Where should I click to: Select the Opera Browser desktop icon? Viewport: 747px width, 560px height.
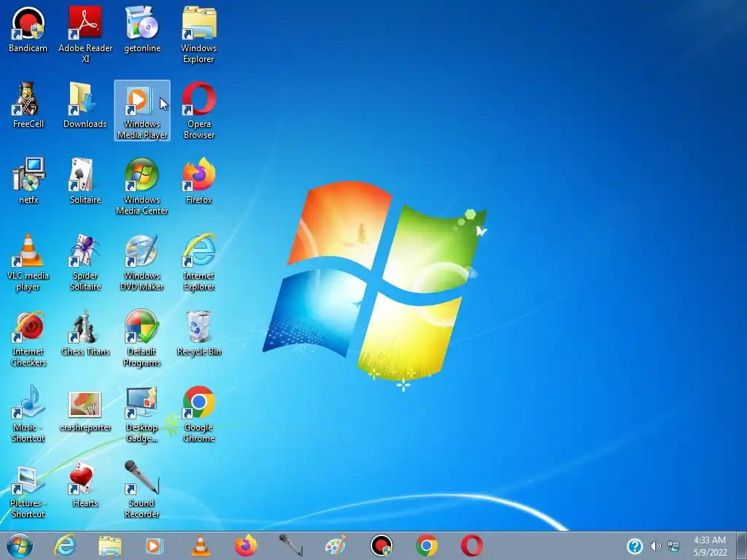(198, 111)
